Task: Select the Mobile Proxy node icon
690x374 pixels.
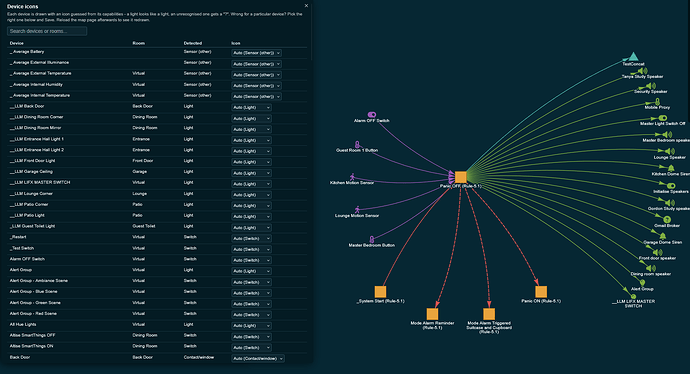Action: click(x=657, y=102)
